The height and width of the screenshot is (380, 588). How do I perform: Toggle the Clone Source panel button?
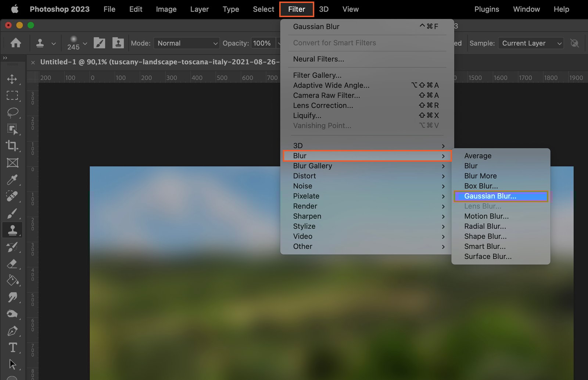[x=118, y=43]
